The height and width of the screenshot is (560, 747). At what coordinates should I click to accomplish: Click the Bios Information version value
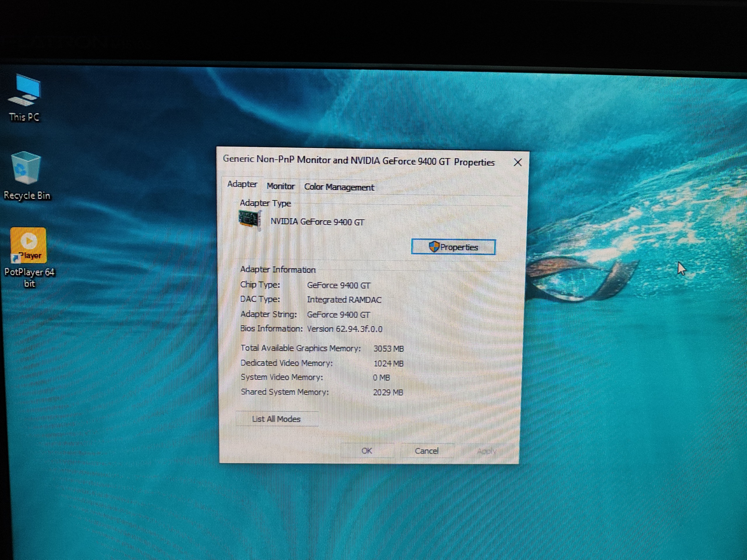tap(344, 329)
